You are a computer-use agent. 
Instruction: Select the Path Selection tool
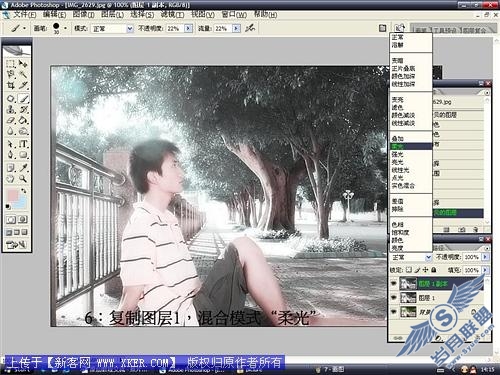click(x=11, y=144)
